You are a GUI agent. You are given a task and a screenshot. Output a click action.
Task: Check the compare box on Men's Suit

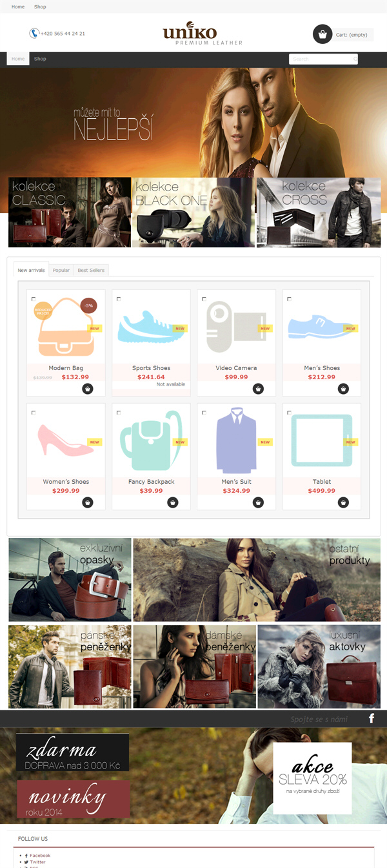click(204, 413)
